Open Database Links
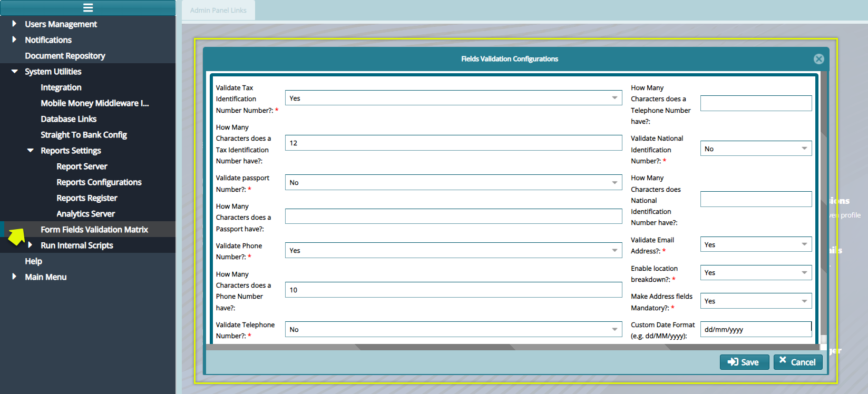 tap(69, 119)
